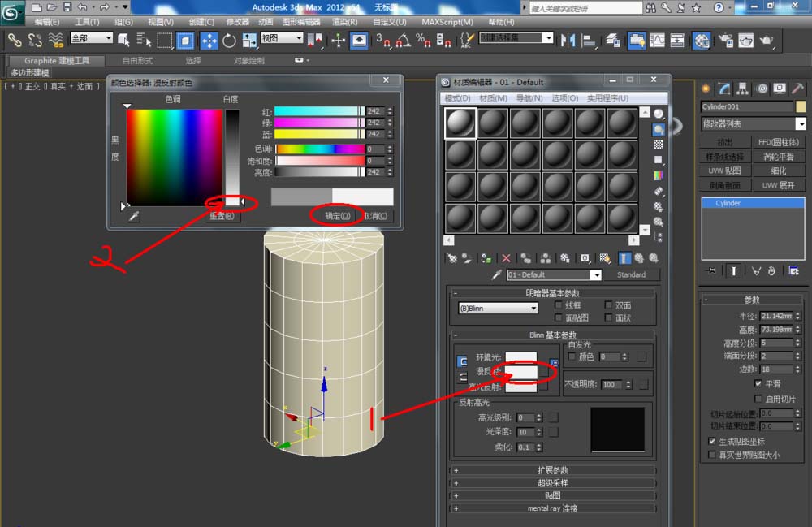812x527 pixels.
Task: Expand the 扩展参数 rollout
Action: [552, 470]
